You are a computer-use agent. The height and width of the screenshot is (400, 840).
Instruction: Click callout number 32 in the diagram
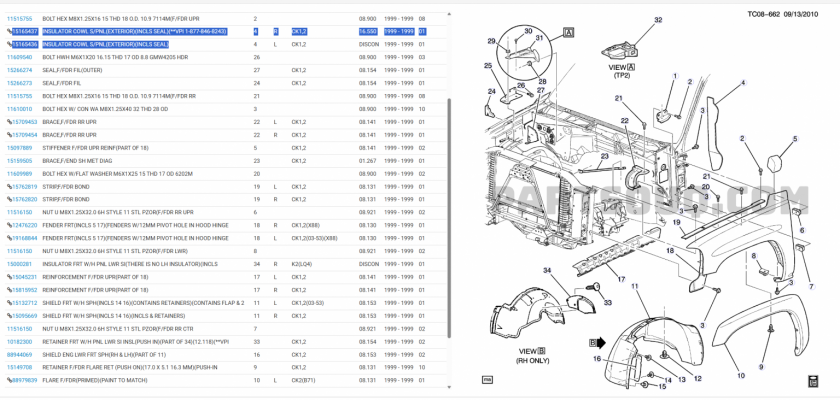pos(658,20)
